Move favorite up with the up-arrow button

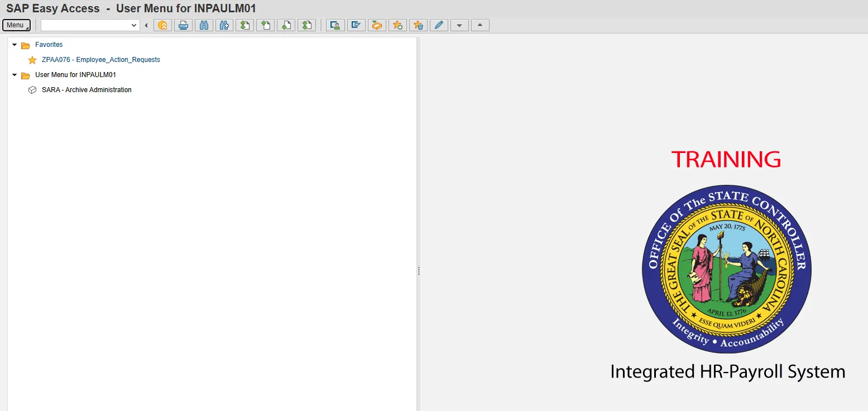click(x=480, y=25)
